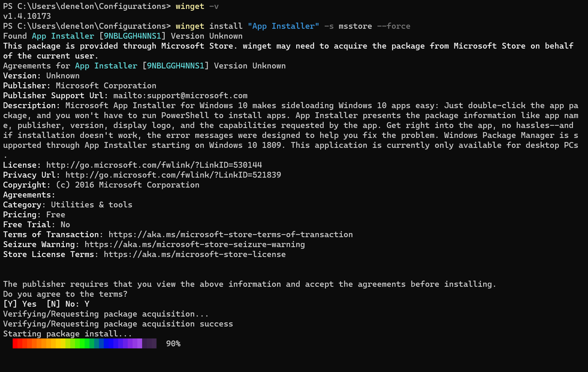
Task: Open the License URL LinkID=530144
Action: tap(153, 165)
